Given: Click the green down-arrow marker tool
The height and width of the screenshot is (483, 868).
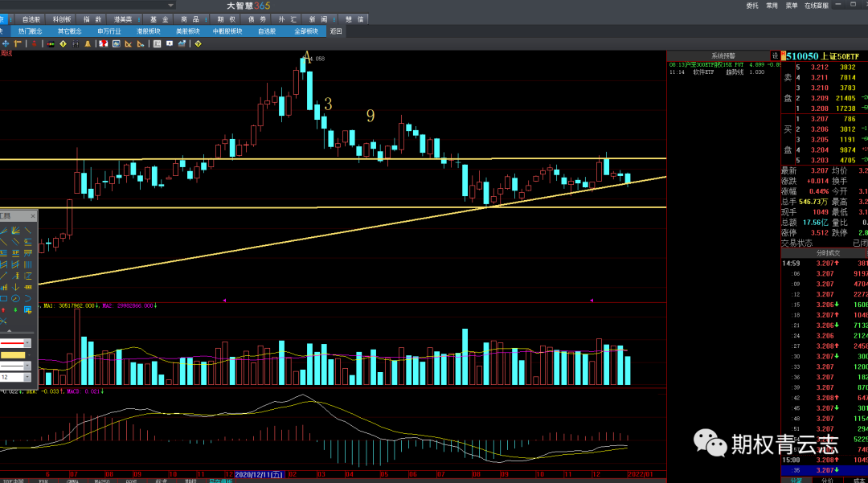Looking at the screenshot, I should click(x=16, y=309).
